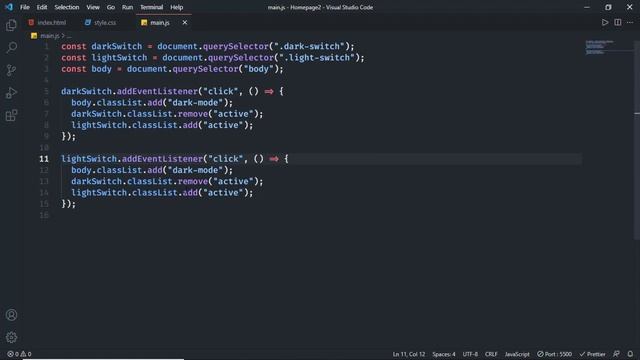Viewport: 640px width, 360px height.
Task: Click lightSwitch at the start of line 11
Action: click(89, 159)
